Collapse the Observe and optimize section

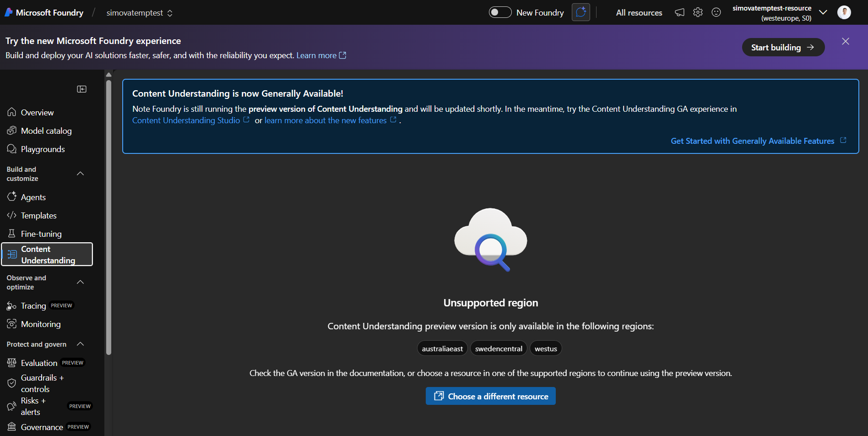coord(81,282)
